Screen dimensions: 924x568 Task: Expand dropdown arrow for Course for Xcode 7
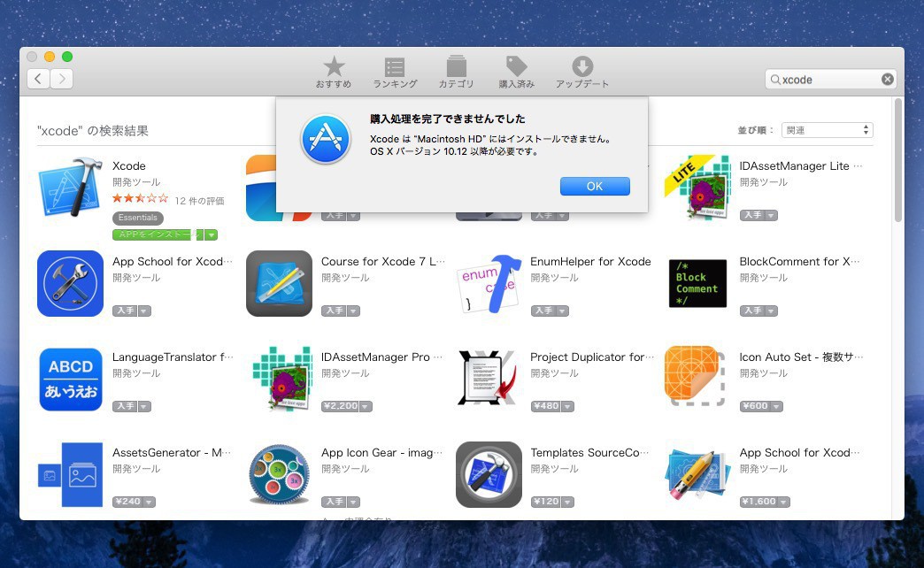pyautogui.click(x=353, y=311)
